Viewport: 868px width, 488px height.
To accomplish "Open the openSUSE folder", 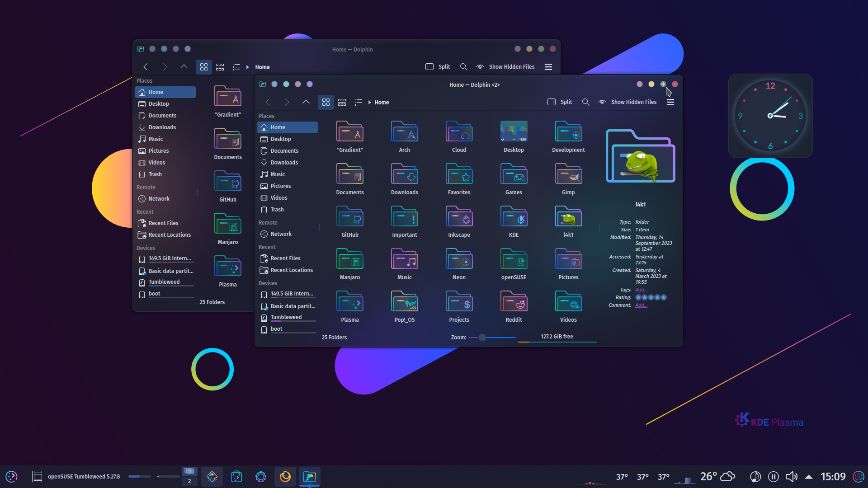I will pos(514,264).
